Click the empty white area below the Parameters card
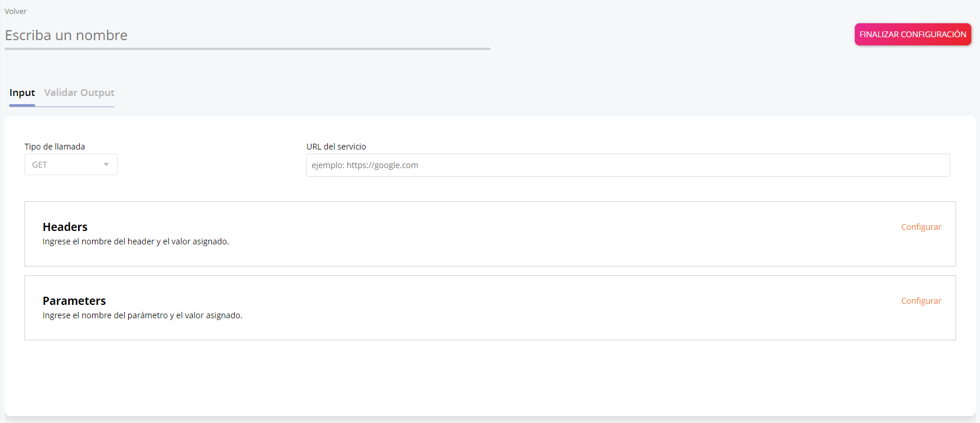This screenshot has width=980, height=423. coord(489,378)
